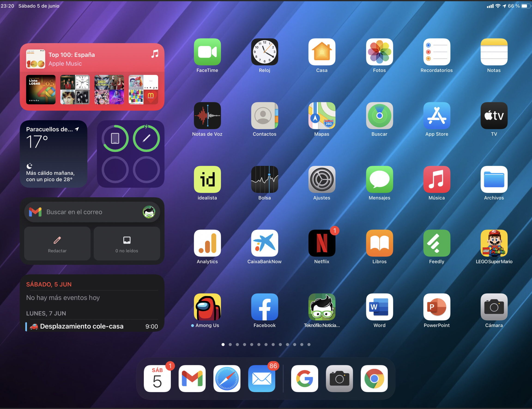This screenshot has width=532, height=409.
Task: Open the FaceTime app
Action: click(207, 52)
